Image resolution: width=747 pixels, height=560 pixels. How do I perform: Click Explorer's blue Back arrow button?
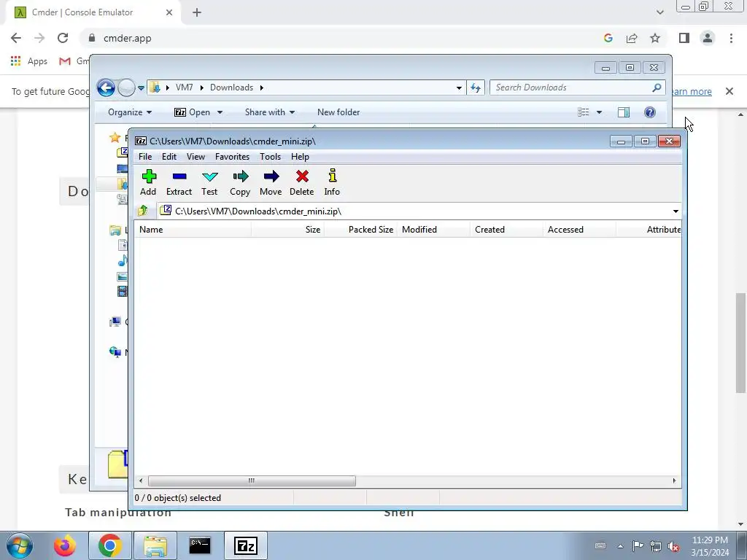click(106, 87)
